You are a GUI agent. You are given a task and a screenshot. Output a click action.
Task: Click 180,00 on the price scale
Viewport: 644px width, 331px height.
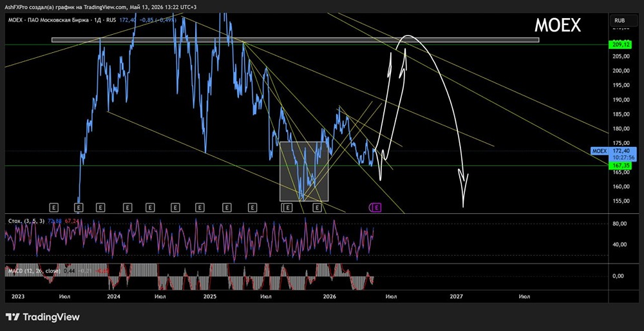(x=621, y=129)
